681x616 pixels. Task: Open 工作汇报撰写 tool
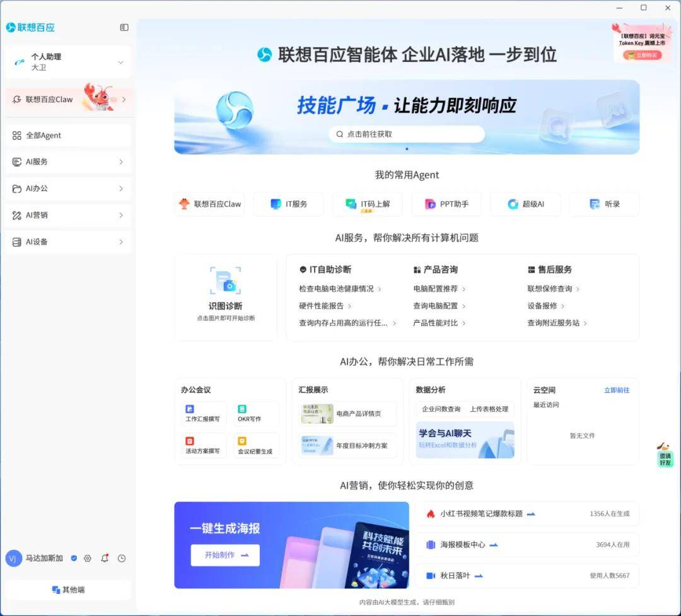click(203, 414)
